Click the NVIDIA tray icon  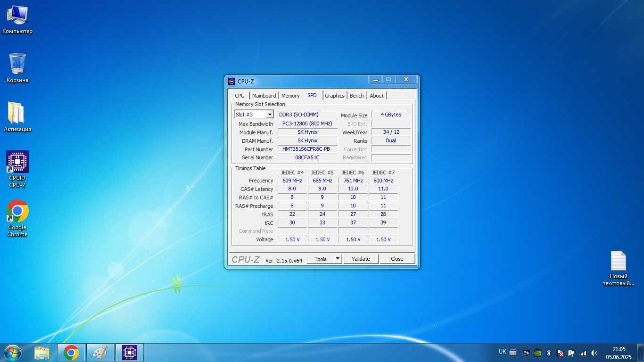tap(537, 353)
